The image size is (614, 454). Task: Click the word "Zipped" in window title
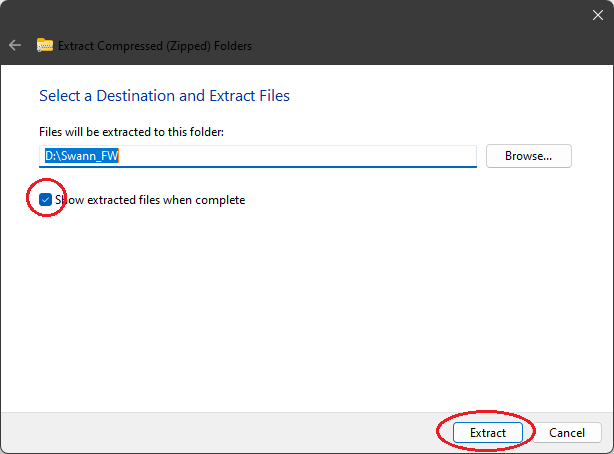(185, 46)
